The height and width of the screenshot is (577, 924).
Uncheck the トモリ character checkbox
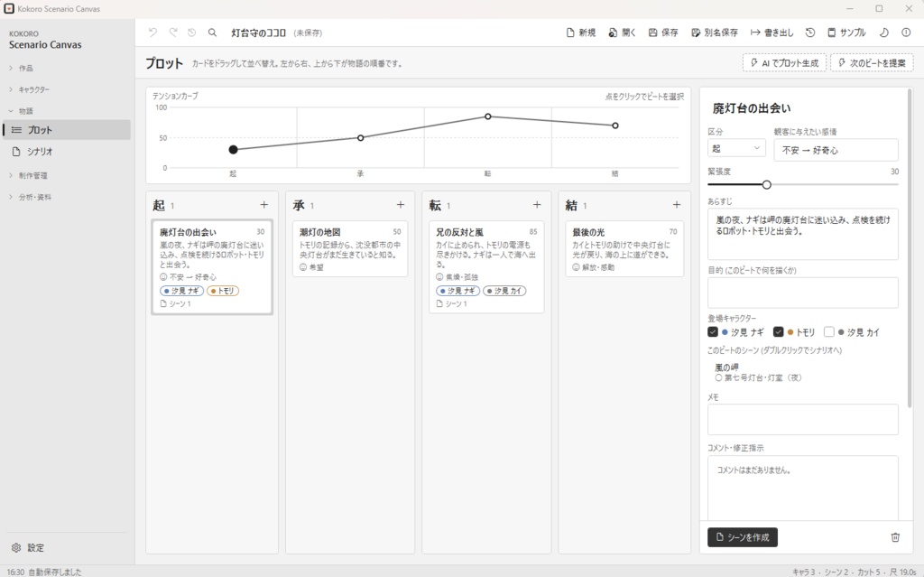coord(778,331)
